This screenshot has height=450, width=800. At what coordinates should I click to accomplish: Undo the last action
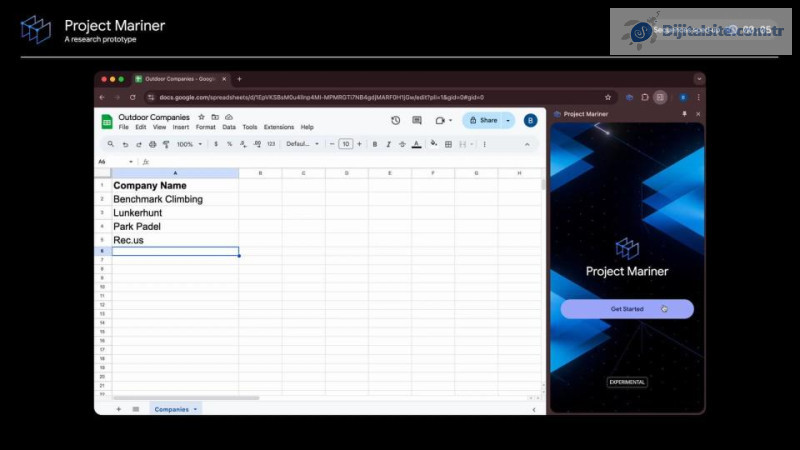125,144
